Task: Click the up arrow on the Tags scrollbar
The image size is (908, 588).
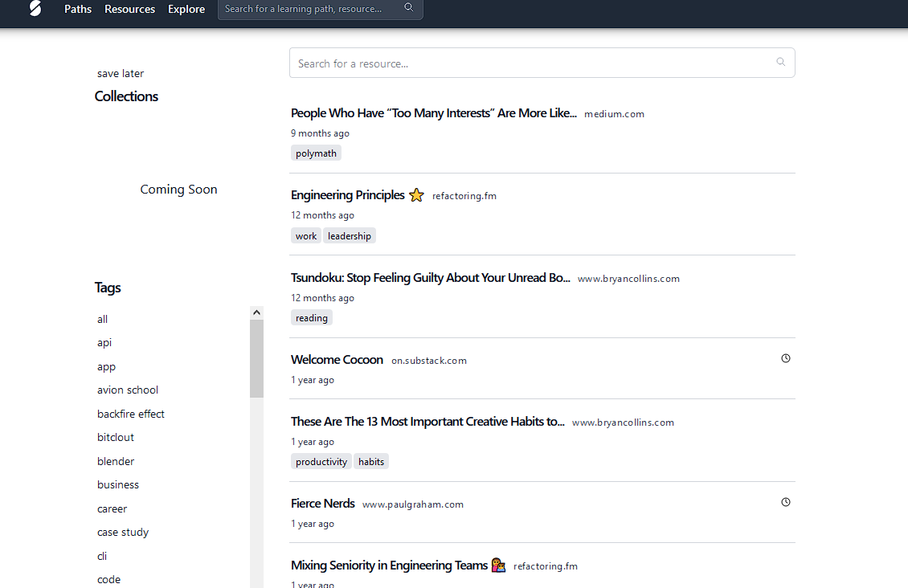Action: [256, 312]
